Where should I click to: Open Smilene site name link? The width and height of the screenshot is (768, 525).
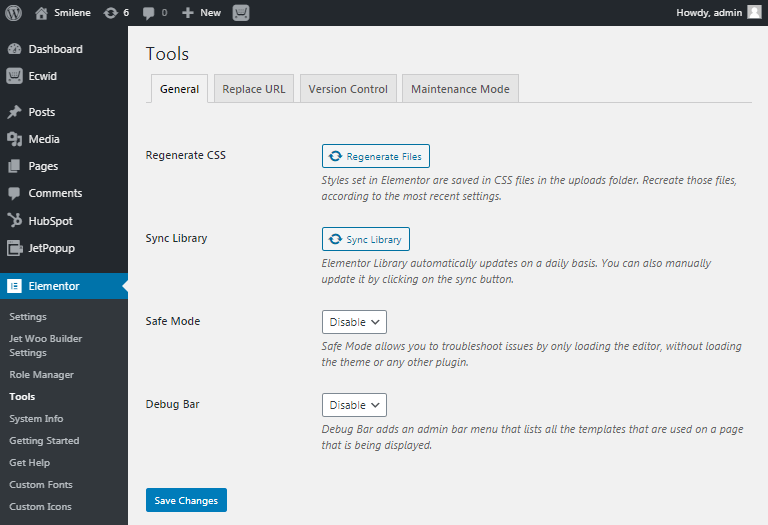click(72, 13)
